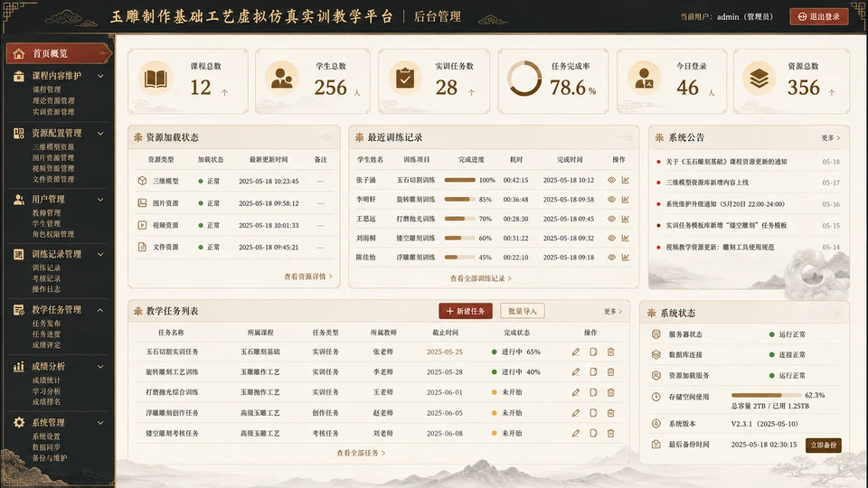The image size is (868, 488).
Task: Click the 图片资源 image icon
Action: 142,203
